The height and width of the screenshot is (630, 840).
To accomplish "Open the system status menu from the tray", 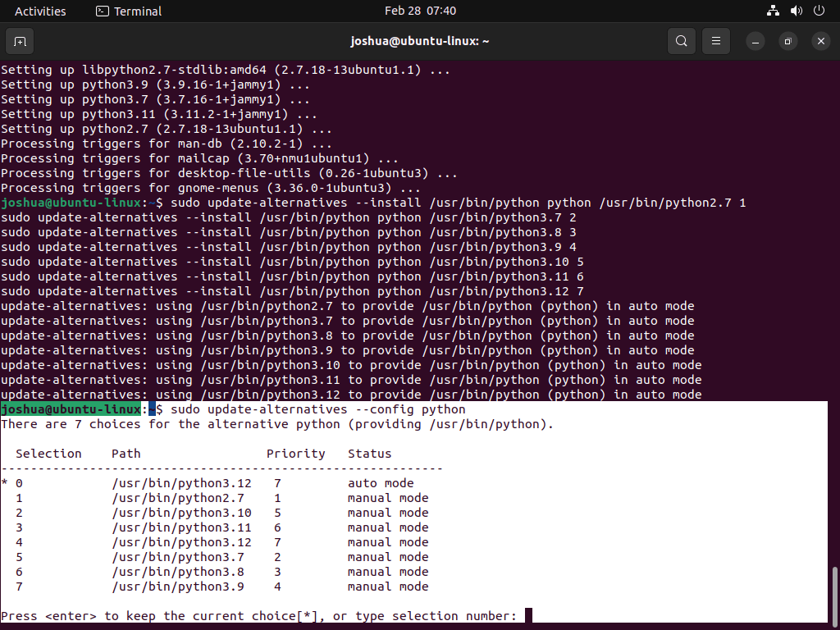I will click(x=794, y=11).
